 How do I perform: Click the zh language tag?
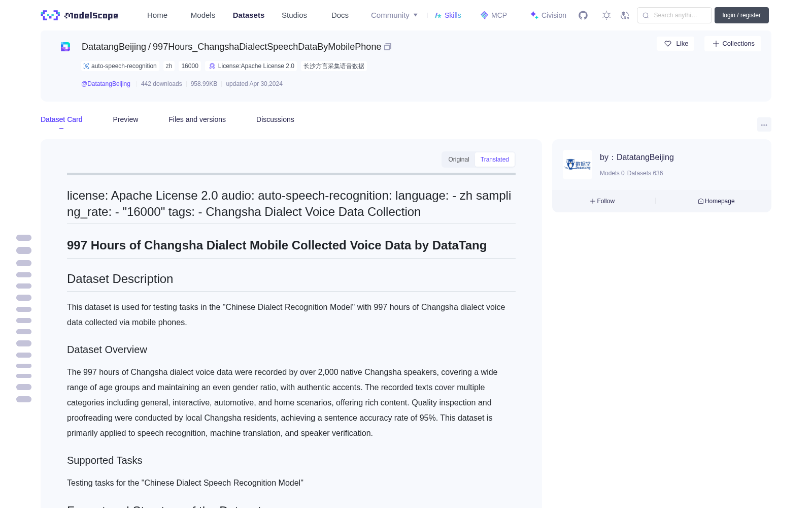point(169,66)
